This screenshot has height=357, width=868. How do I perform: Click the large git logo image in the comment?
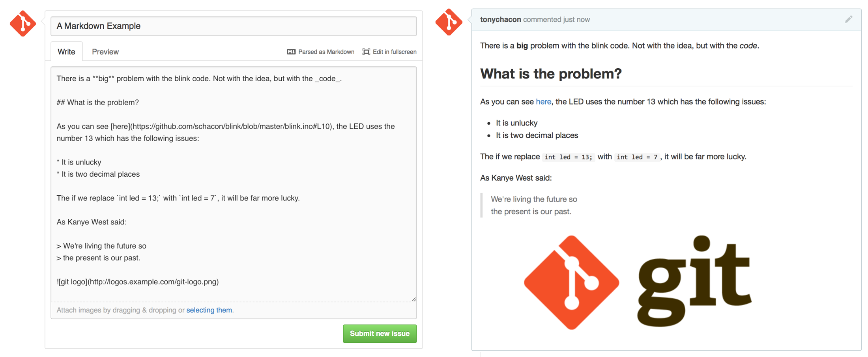(637, 282)
